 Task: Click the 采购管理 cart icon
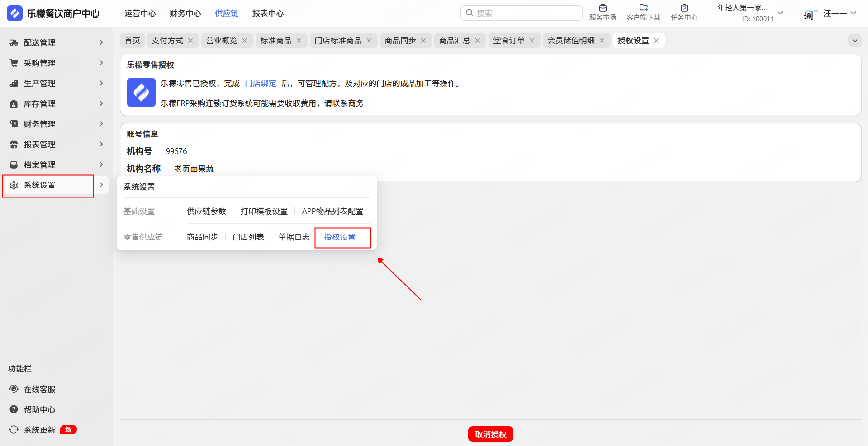click(14, 63)
